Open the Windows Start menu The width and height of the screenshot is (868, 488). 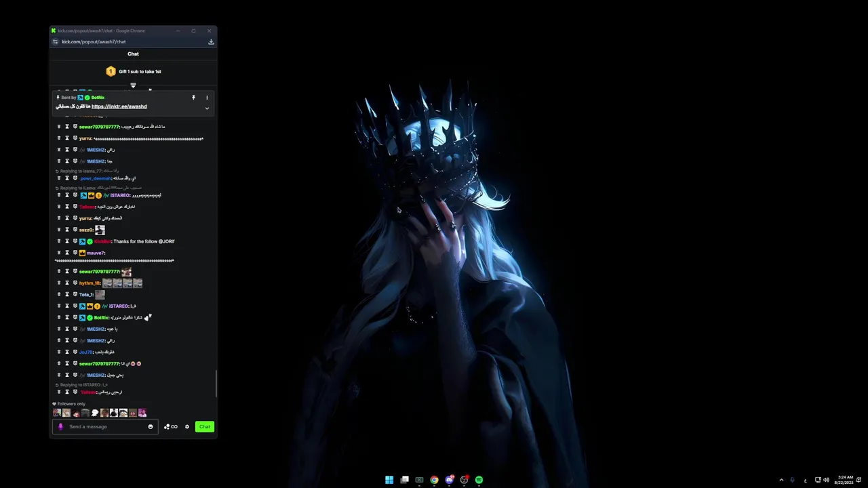(x=389, y=480)
